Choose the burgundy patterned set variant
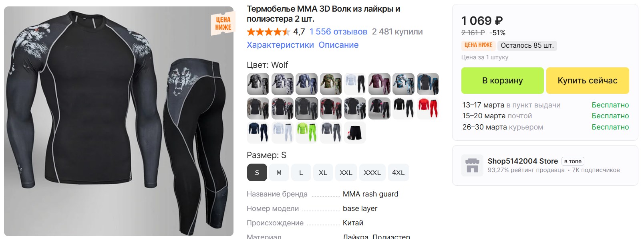The width and height of the screenshot is (644, 239). point(379,84)
